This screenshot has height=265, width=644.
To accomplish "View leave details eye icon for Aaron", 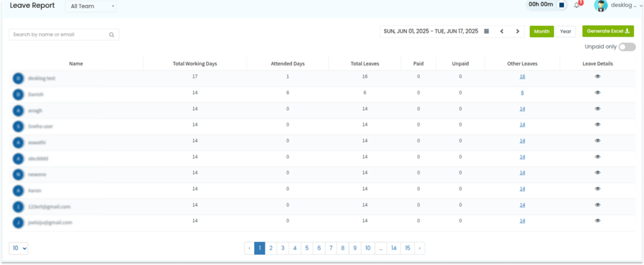I will [597, 189].
